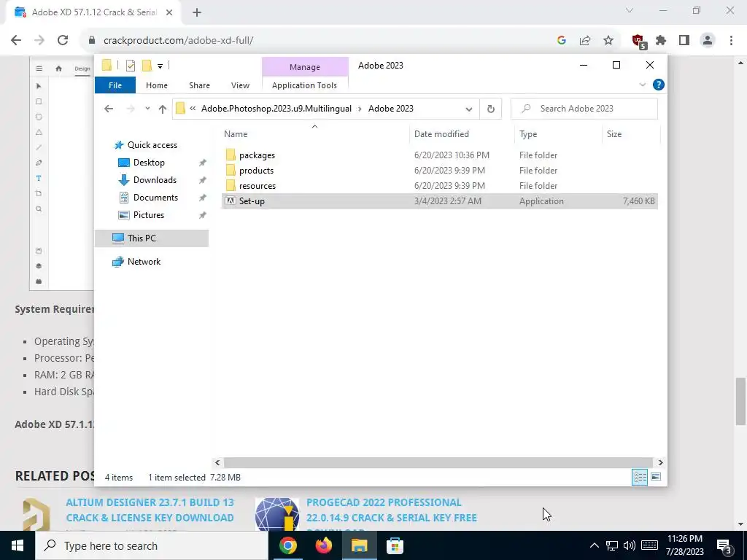Screen dimensions: 747x560
Task: Open Customize Quick Access Toolbar dropdown
Action: point(160,66)
